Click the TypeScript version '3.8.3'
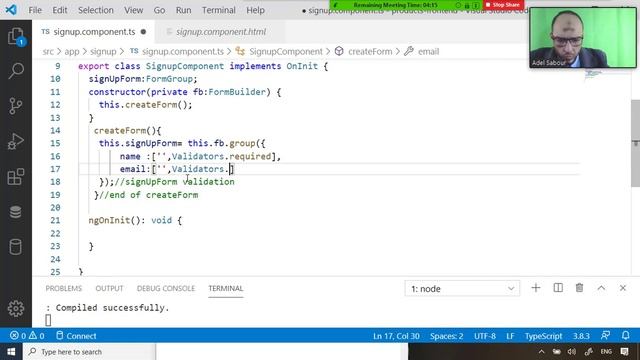 [x=581, y=336]
